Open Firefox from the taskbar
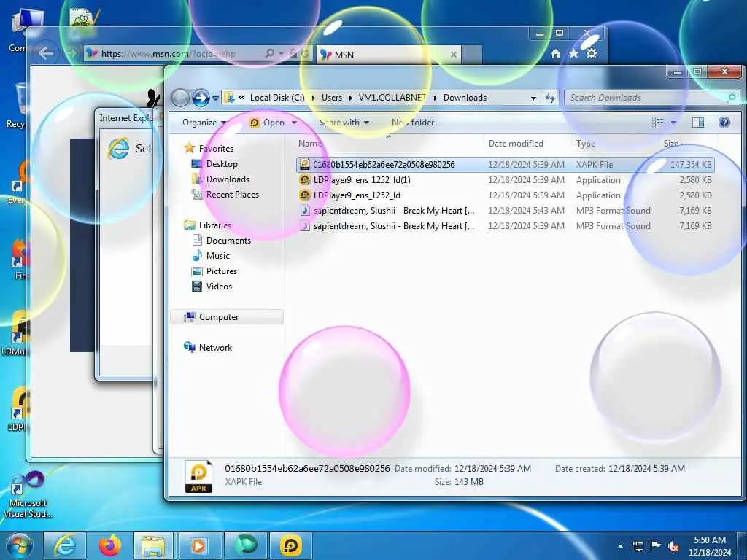 109,545
